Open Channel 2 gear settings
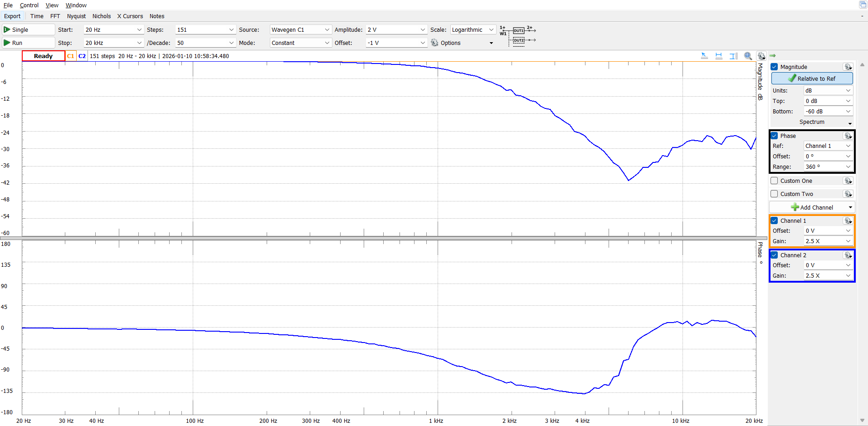The width and height of the screenshot is (868, 426). 848,255
